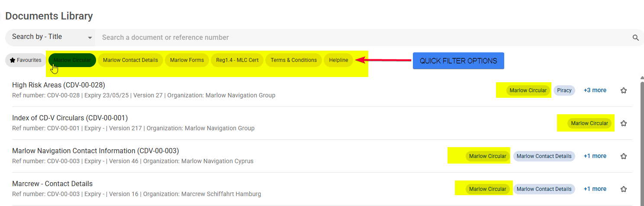
Task: Click the Piracy tag on High Risk Areas
Action: coord(564,90)
